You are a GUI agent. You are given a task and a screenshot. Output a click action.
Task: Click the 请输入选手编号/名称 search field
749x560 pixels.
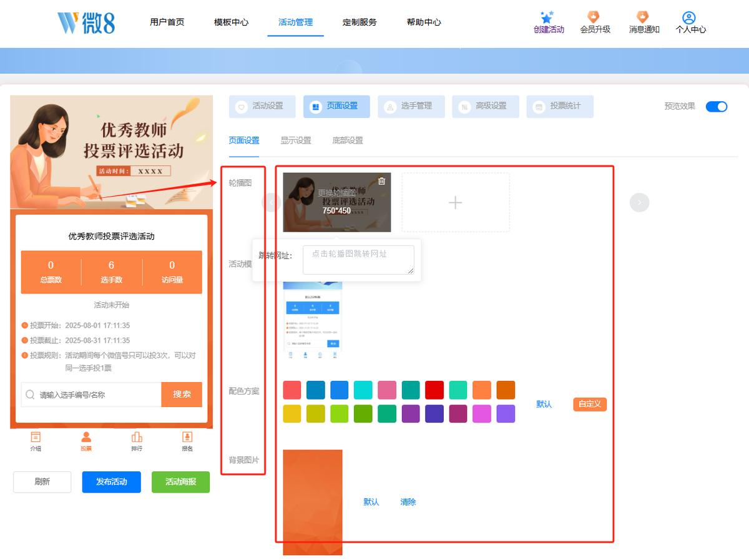pos(91,395)
